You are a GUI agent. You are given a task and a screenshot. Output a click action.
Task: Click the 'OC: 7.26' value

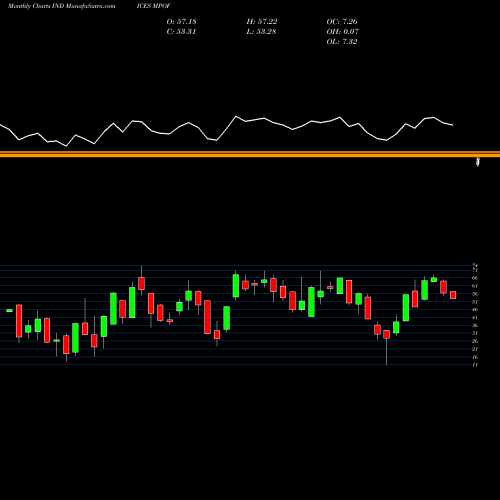click(x=342, y=21)
